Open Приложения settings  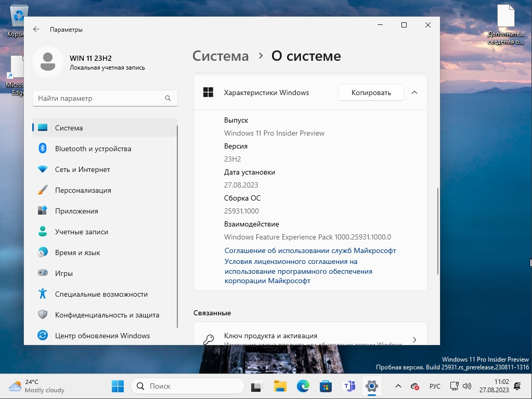105,211
